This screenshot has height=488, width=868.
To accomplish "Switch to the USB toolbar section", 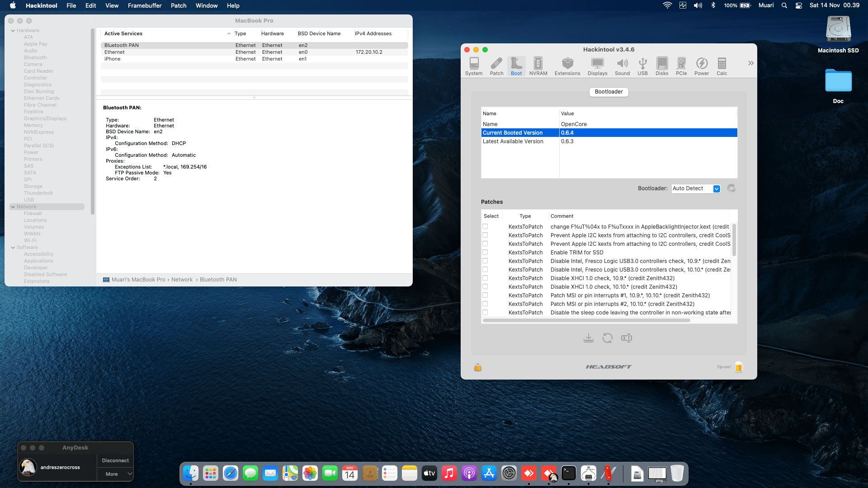I will (x=642, y=66).
